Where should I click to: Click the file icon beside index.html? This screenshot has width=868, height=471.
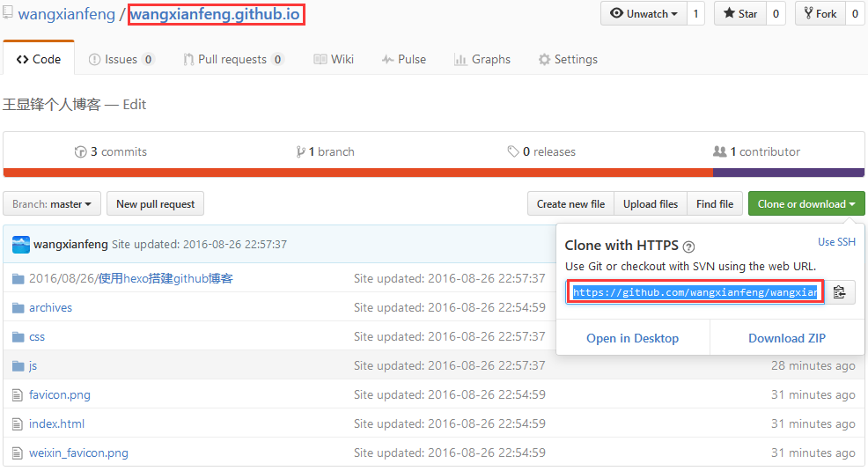[18, 424]
